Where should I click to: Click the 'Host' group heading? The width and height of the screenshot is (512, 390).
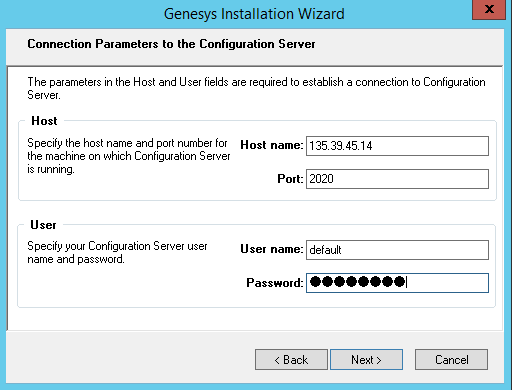[x=44, y=121]
